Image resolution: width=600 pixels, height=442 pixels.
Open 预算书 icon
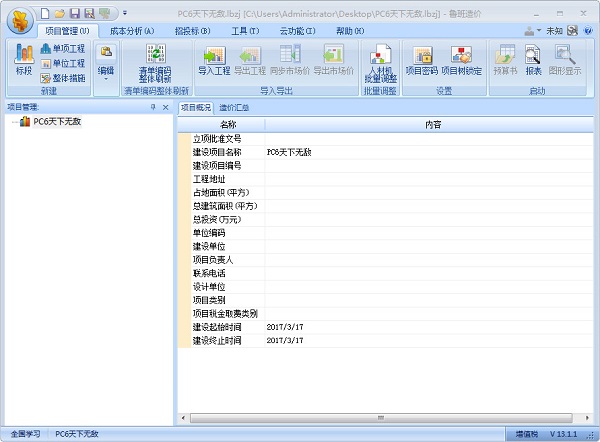click(x=505, y=60)
